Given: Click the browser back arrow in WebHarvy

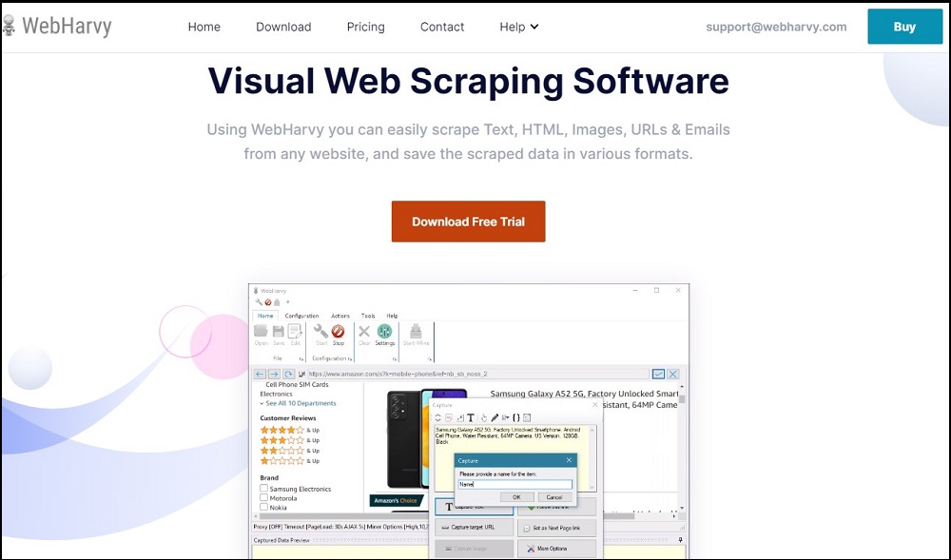Looking at the screenshot, I should pyautogui.click(x=260, y=375).
